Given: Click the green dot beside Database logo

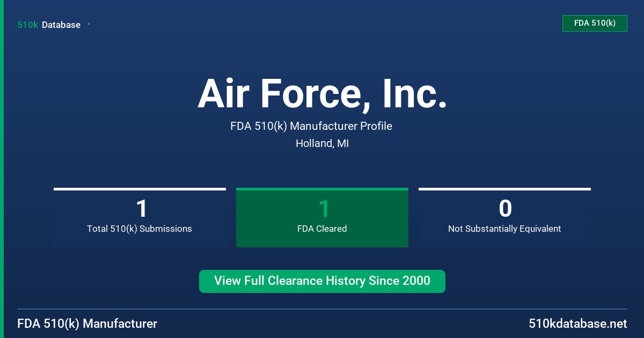Looking at the screenshot, I should point(89,24).
